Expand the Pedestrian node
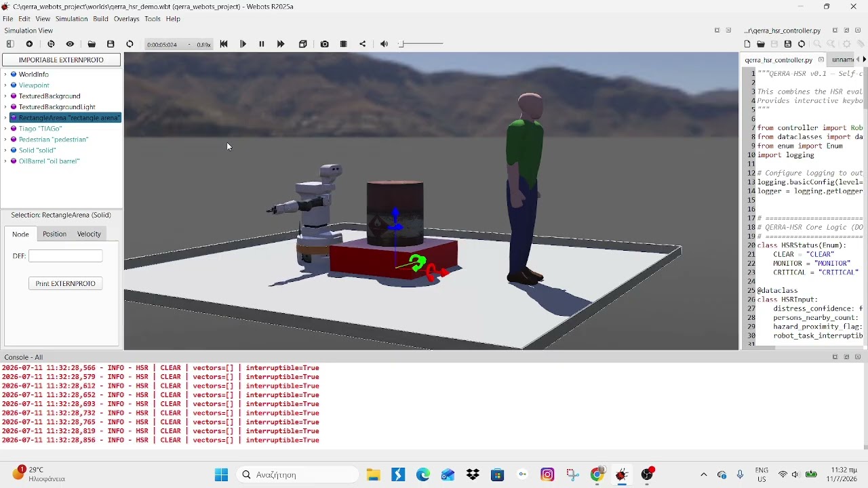This screenshot has height=488, width=868. (x=5, y=140)
